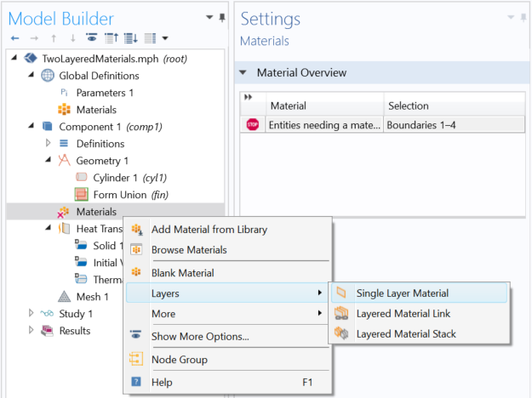Click the tree layout toolbar icon

[x=150, y=38]
